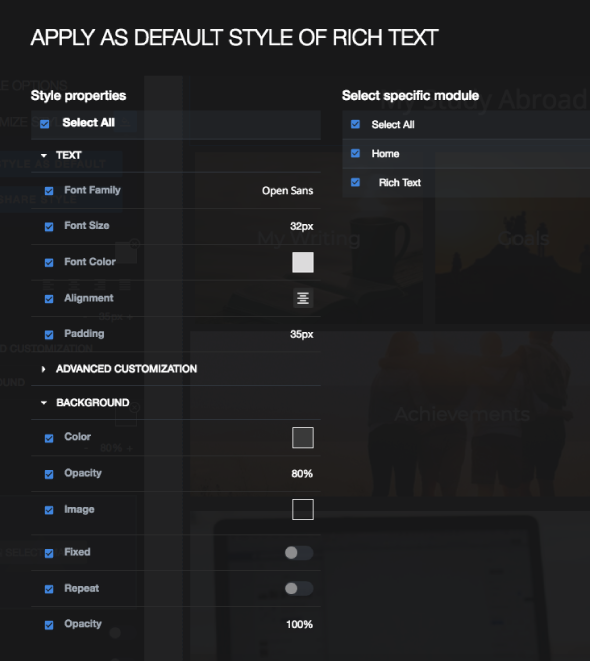Viewport: 590px width, 661px height.
Task: Open the background Color swatch
Action: [x=303, y=438]
